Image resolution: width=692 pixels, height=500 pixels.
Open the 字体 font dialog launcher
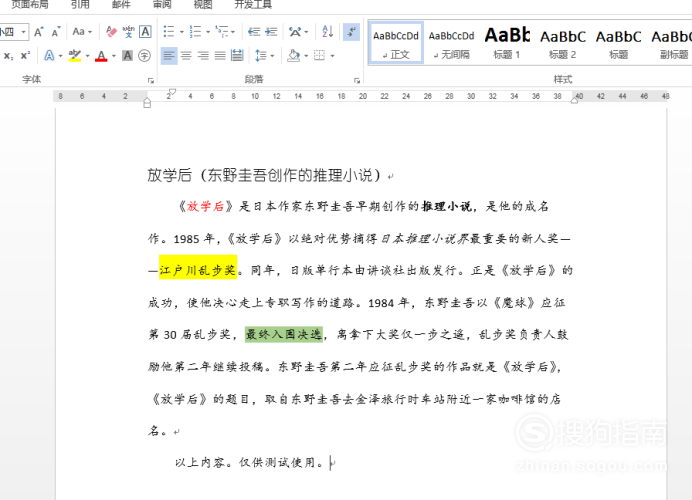(151, 81)
